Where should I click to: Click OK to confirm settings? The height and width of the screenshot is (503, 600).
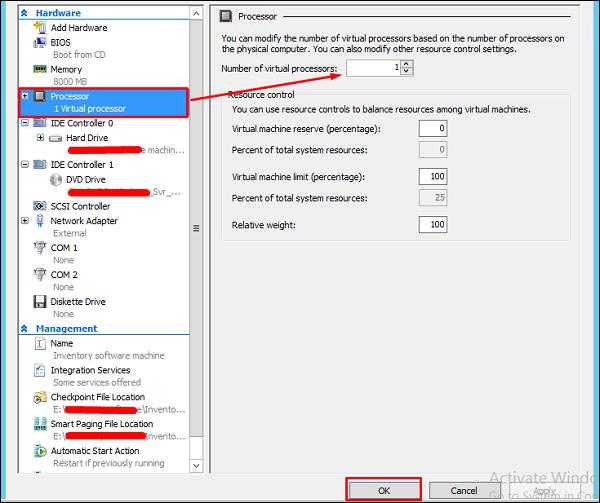point(384,490)
